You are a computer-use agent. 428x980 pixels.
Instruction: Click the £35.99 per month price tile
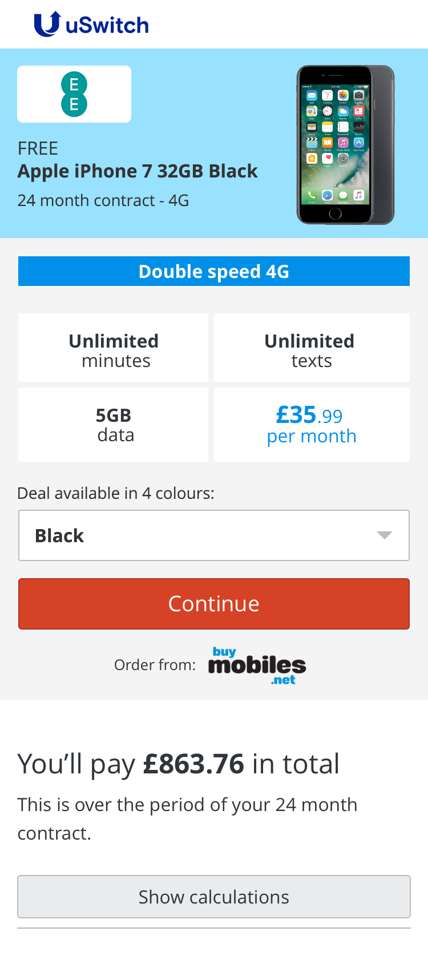(x=312, y=425)
